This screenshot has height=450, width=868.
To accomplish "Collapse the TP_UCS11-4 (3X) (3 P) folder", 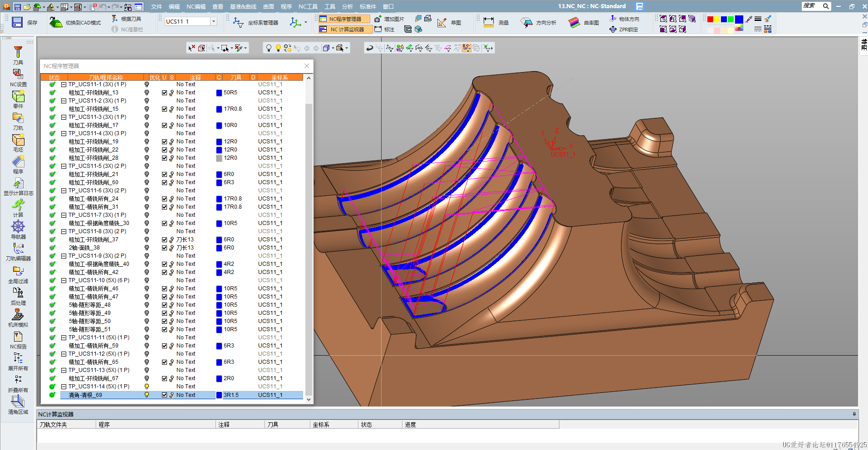I will (x=64, y=133).
